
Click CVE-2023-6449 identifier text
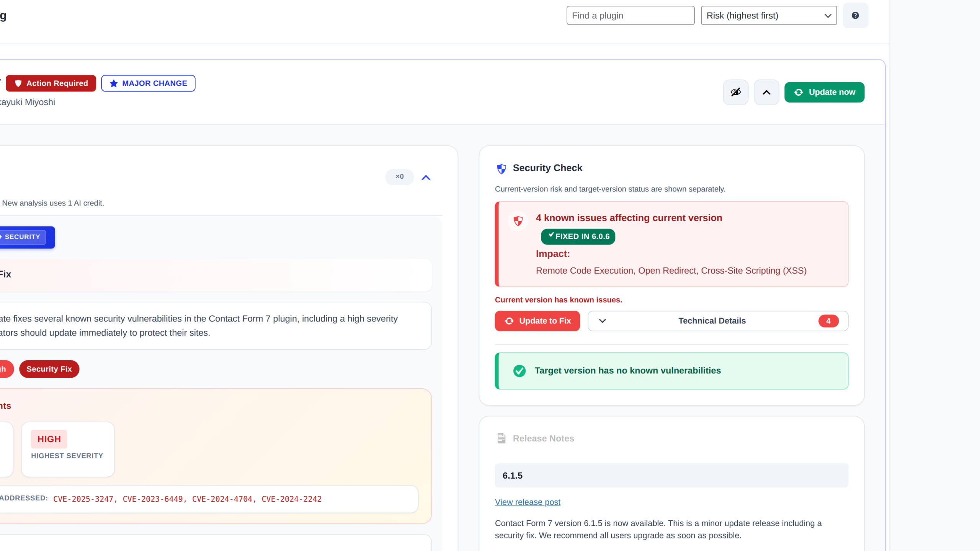coord(153,499)
